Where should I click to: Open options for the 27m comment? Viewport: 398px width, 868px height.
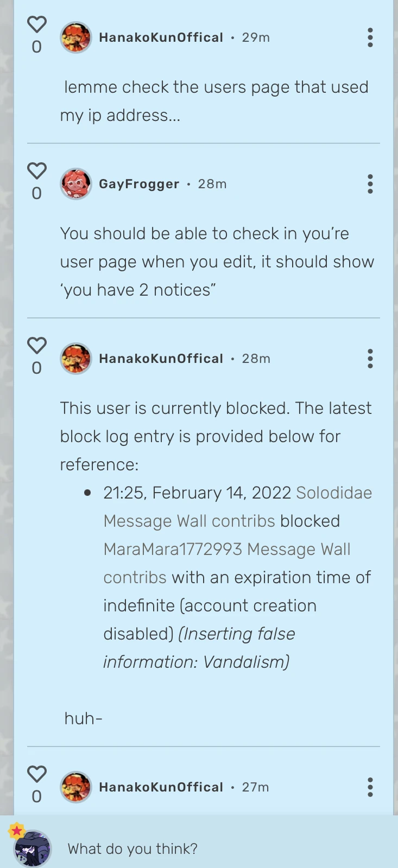click(x=370, y=788)
